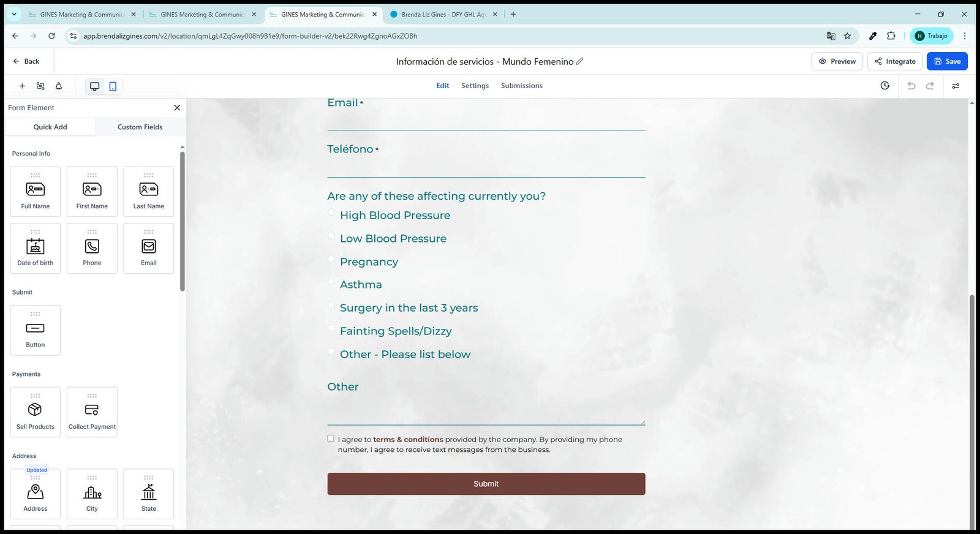
Task: Edit form title pencil icon
Action: coord(579,61)
